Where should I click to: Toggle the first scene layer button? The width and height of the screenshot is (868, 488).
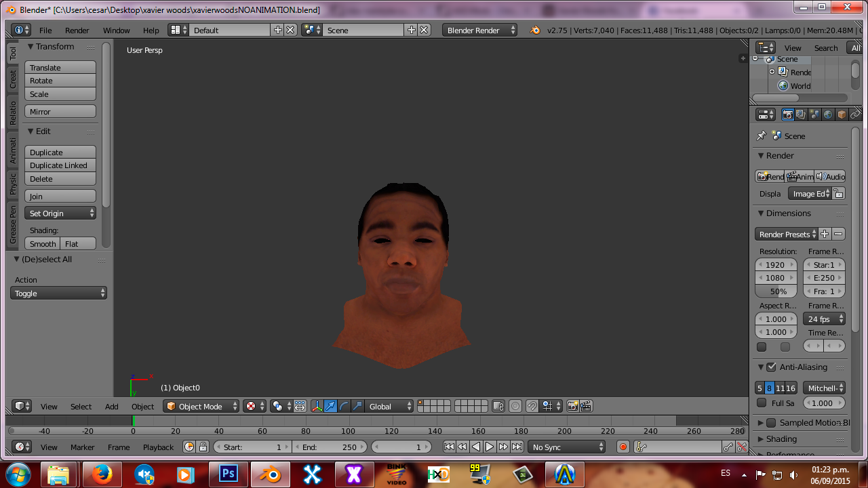click(421, 403)
